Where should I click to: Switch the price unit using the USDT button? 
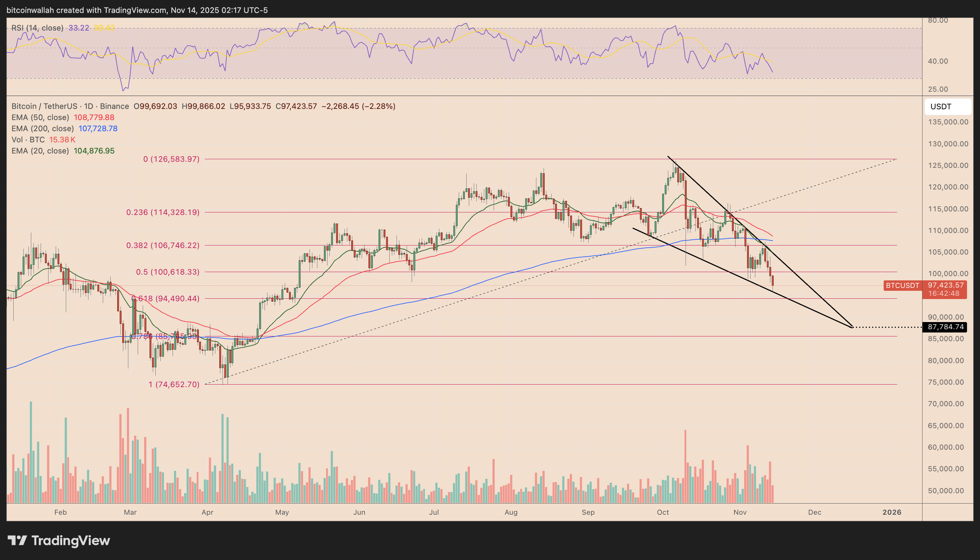point(947,106)
